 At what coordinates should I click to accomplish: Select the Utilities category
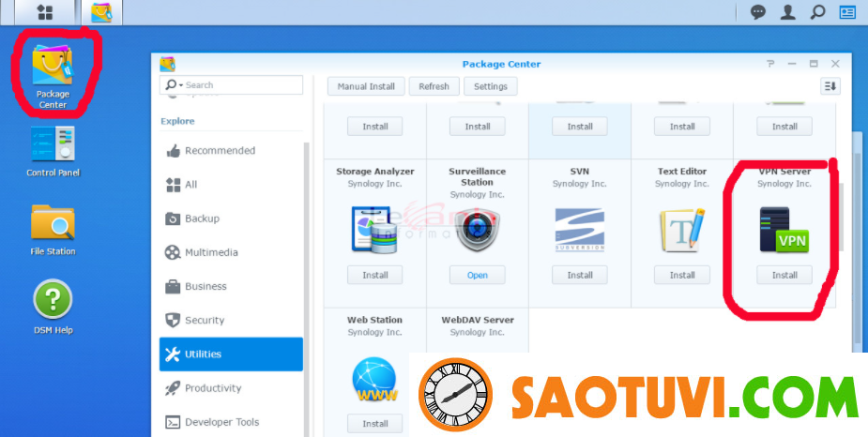[x=231, y=354]
